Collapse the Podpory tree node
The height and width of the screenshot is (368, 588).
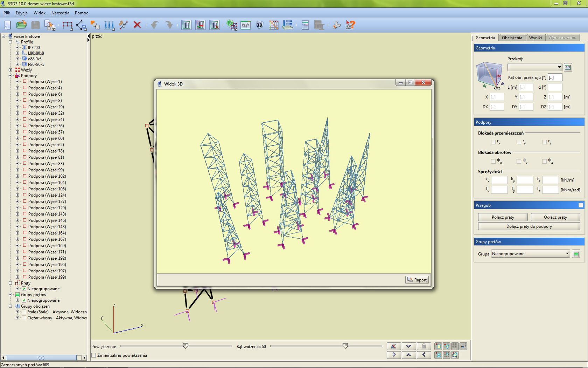[x=10, y=76]
